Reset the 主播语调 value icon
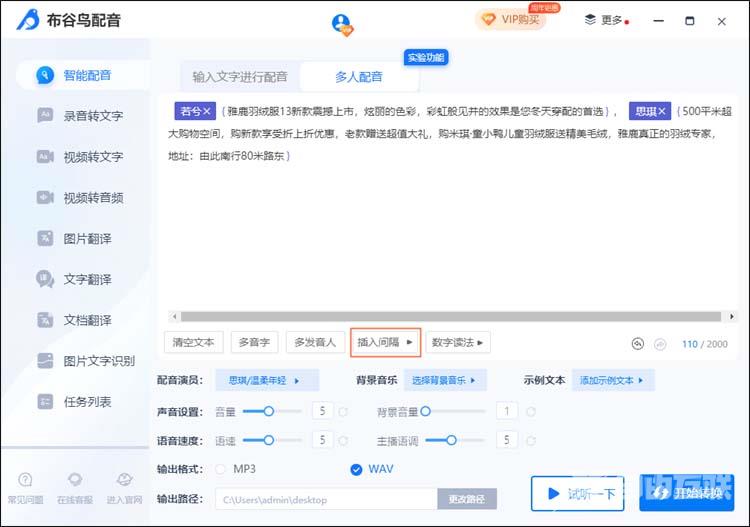The width and height of the screenshot is (750, 527). click(530, 440)
